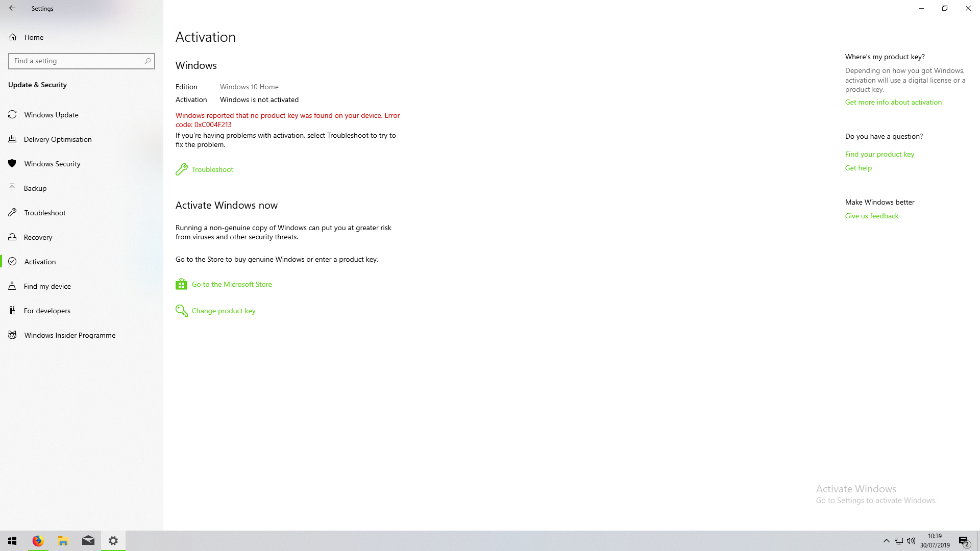Click the taskbar clock and date
Viewport: 980px width, 551px height.
[935, 541]
